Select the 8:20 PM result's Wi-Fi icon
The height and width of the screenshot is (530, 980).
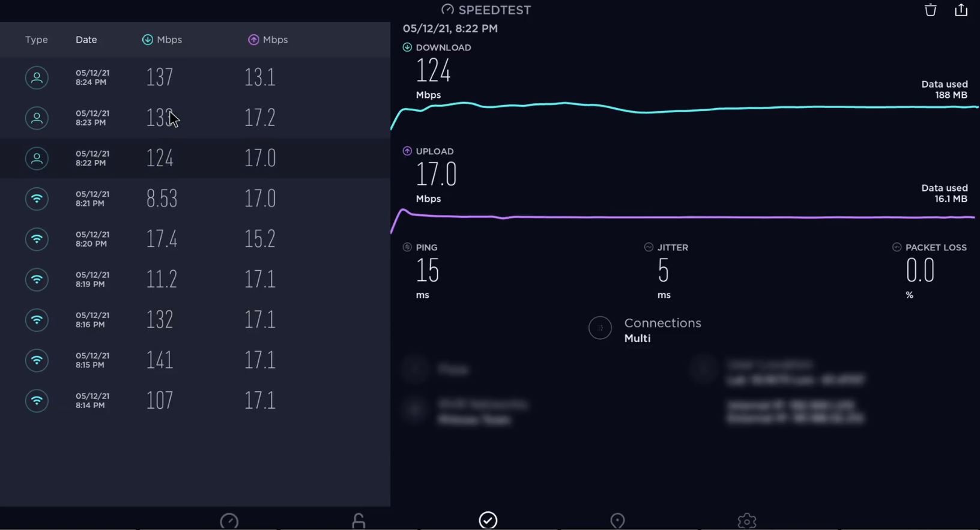pyautogui.click(x=37, y=239)
